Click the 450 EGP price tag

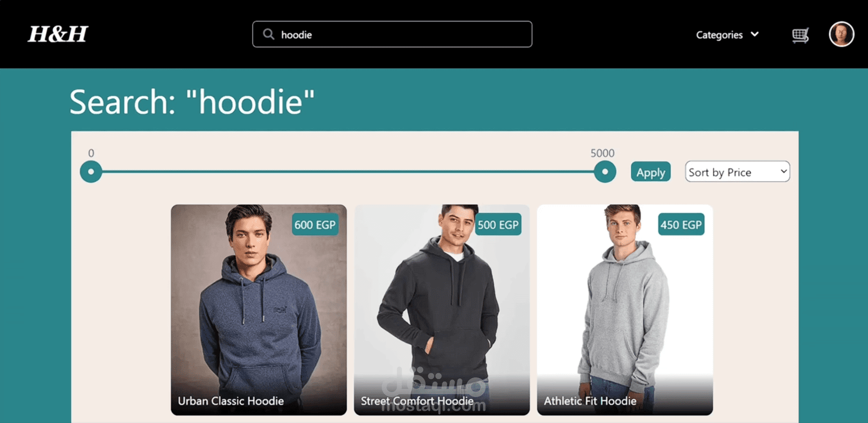click(681, 225)
